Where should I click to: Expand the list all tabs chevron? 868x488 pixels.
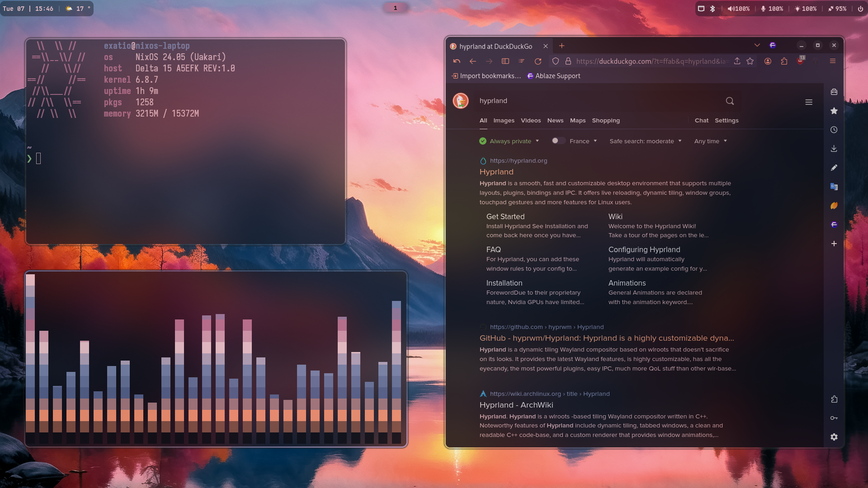pyautogui.click(x=757, y=46)
